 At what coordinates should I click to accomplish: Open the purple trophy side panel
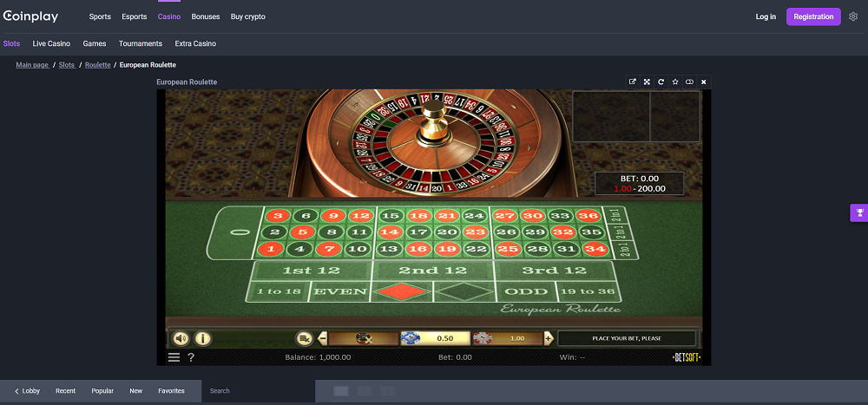[859, 212]
